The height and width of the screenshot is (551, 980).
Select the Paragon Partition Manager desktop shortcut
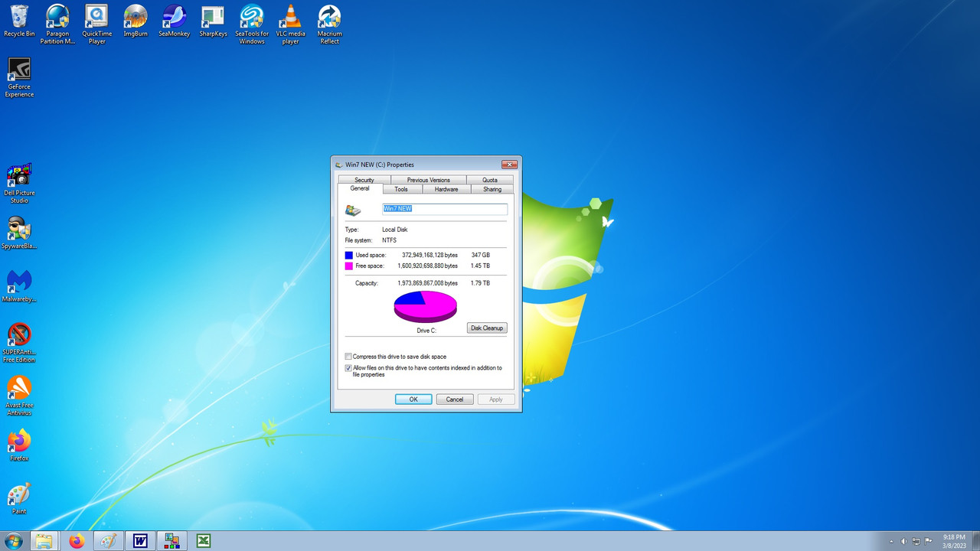[x=57, y=24]
